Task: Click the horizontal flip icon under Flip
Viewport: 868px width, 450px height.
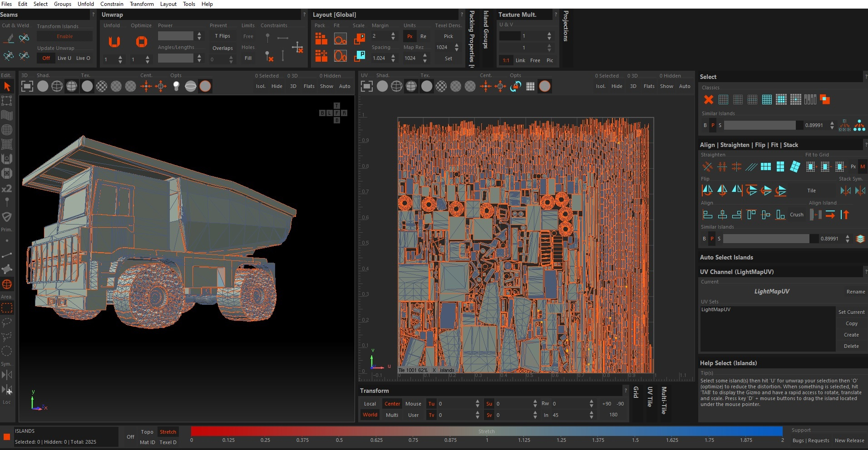Action: point(707,190)
